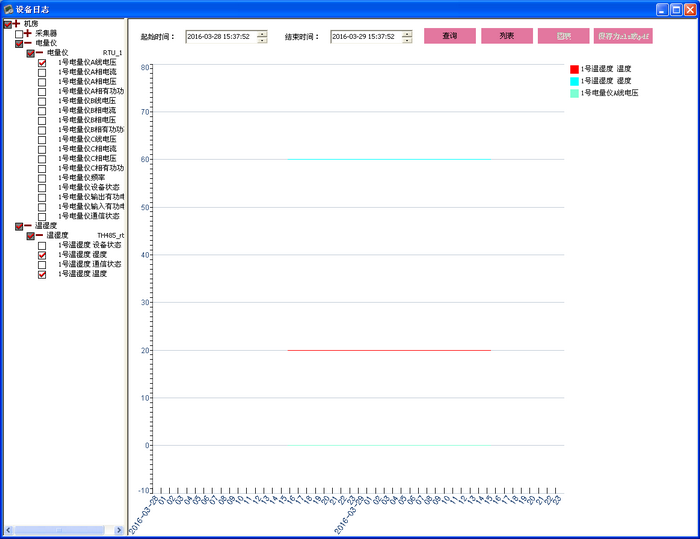Uncheck 1号电量仪A线电压 checkbox
The height and width of the screenshot is (539, 700).
[x=42, y=62]
